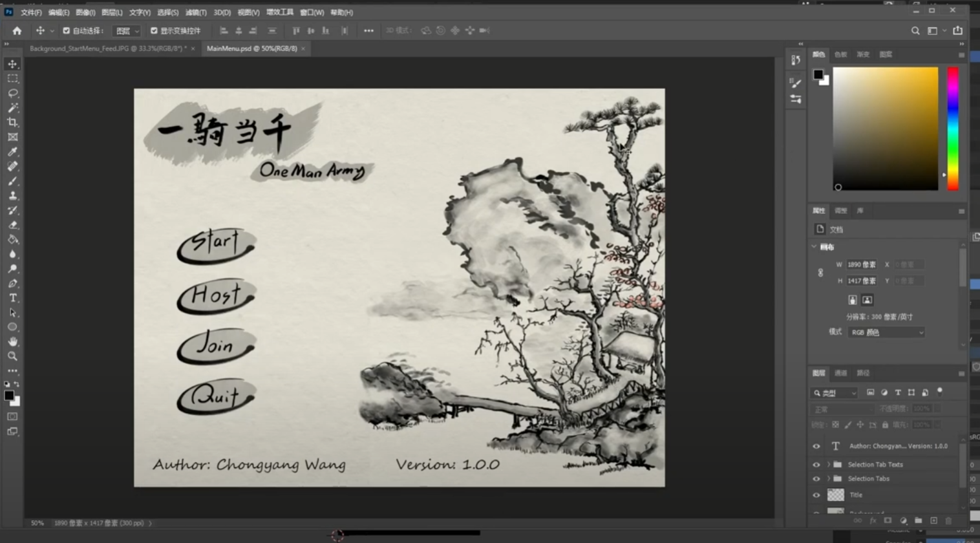Toggle the layer filter on/off switch
980x543 pixels.
tap(940, 392)
